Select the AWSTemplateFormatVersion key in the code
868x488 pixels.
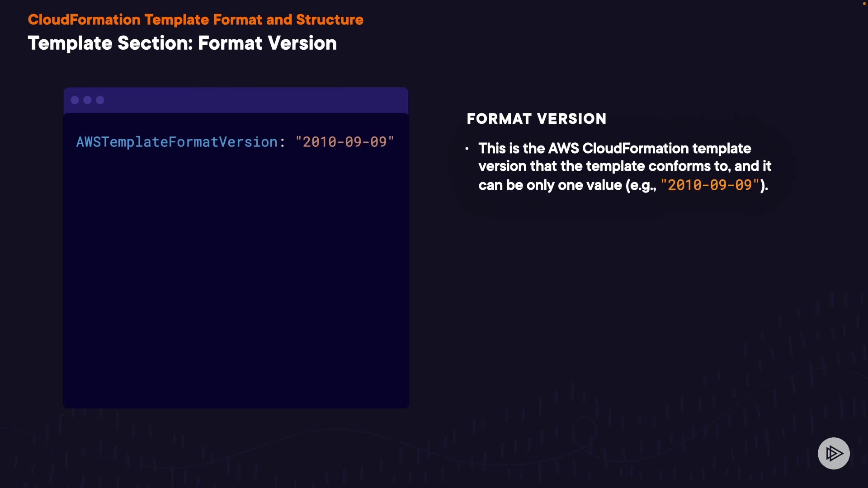point(176,142)
